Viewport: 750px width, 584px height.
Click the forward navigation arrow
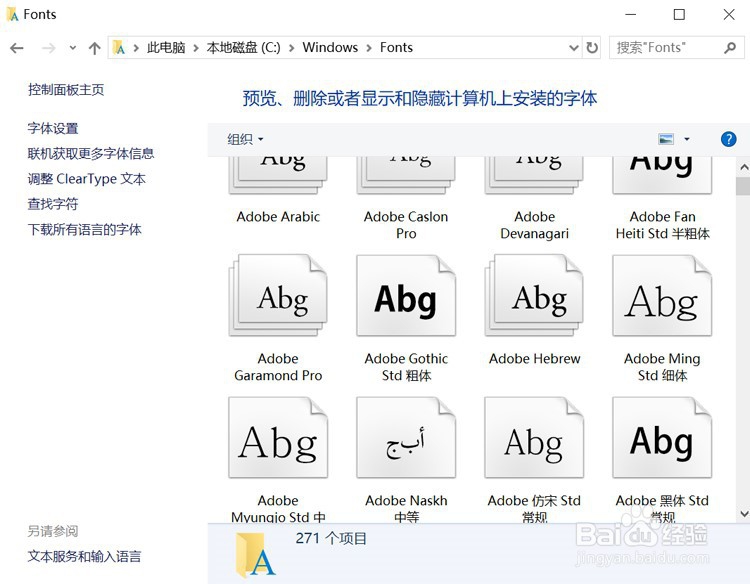48,48
